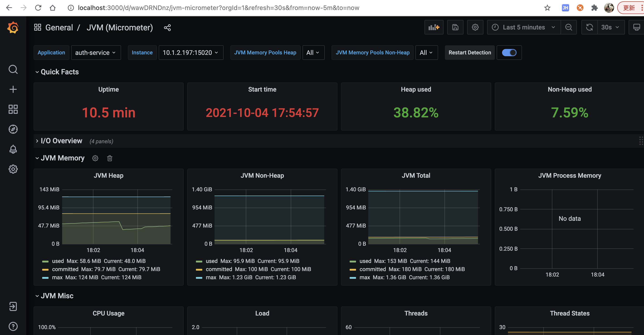
Task: Click the blue max color swatch in JVM Total legend
Action: 353,278
